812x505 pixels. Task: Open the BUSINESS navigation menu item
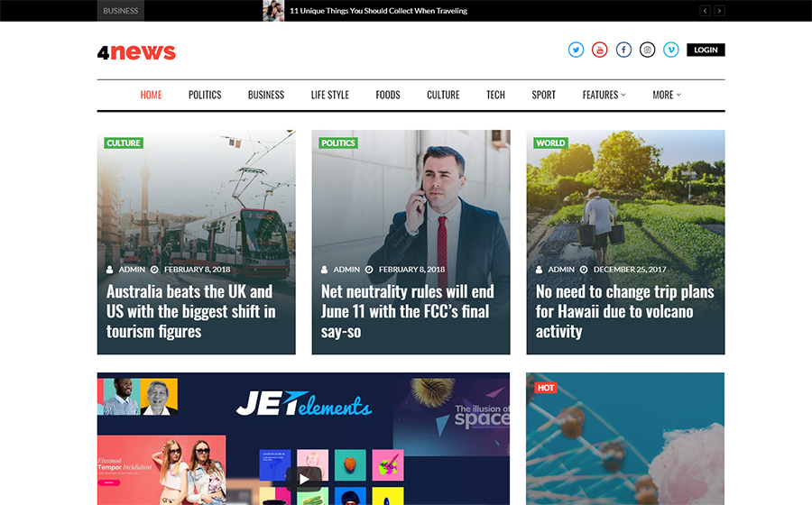(266, 95)
